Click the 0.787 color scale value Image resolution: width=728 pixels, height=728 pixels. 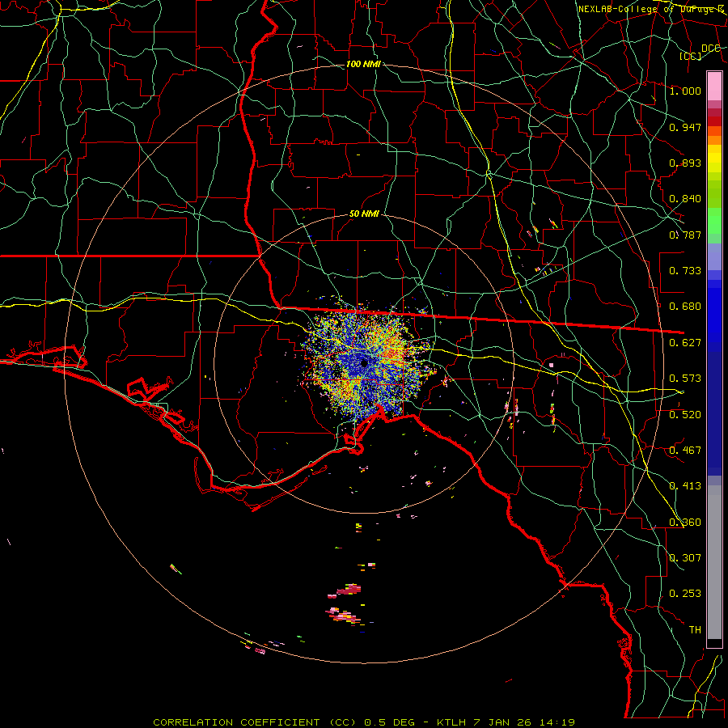(685, 235)
